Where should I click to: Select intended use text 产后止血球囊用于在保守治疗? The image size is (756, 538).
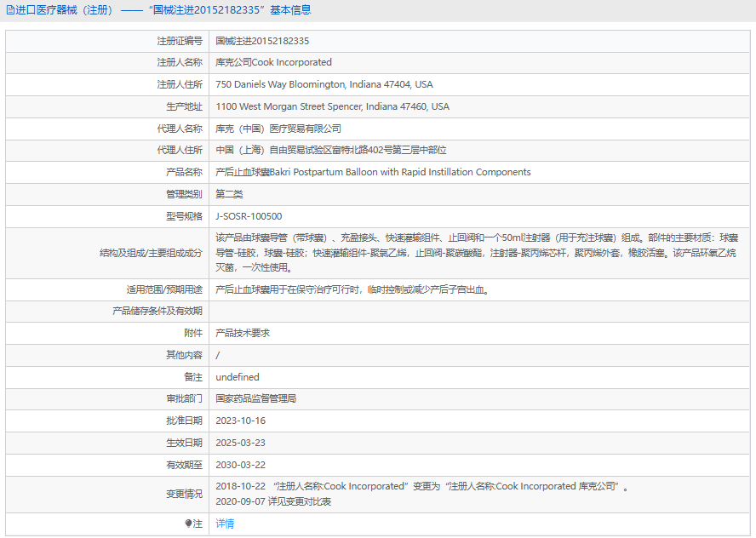[x=353, y=289]
